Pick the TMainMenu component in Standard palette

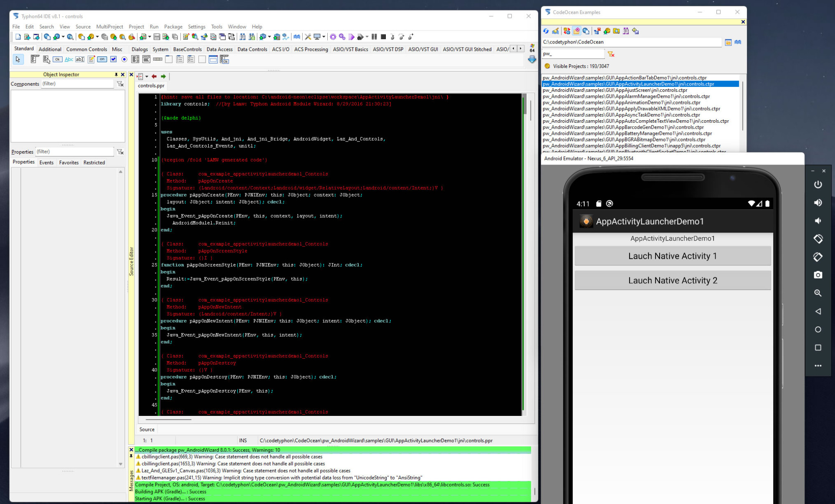(x=35, y=59)
